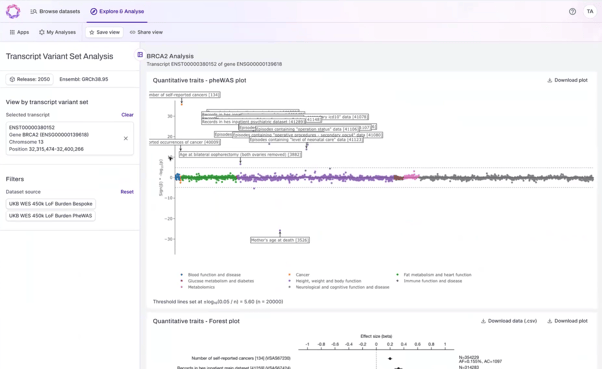Collapse the sidebar panel toggle icon
This screenshot has width=602, height=369.
pos(140,55)
